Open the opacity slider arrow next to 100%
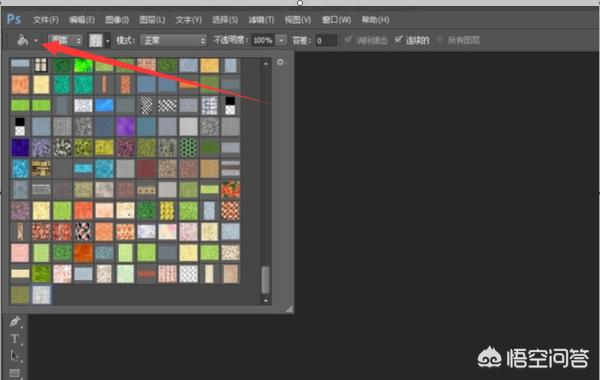Screen dimensions: 600x380 pyautogui.click(x=281, y=40)
